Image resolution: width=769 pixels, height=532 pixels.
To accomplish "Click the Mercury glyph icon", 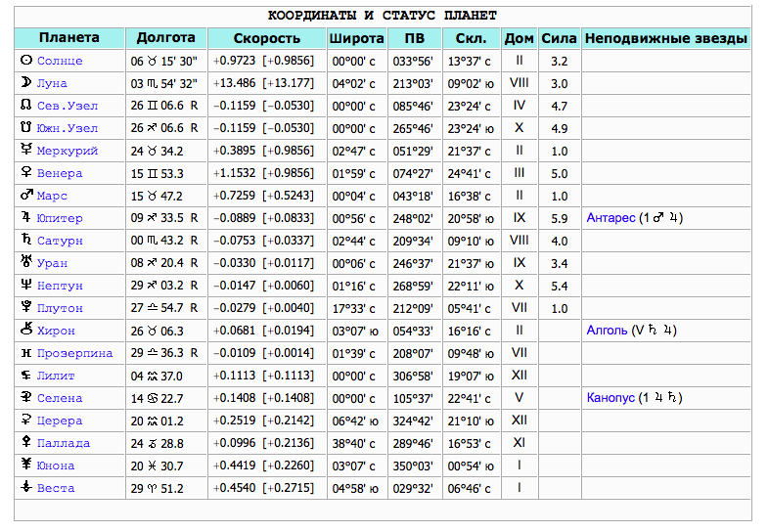I will 25,151.
